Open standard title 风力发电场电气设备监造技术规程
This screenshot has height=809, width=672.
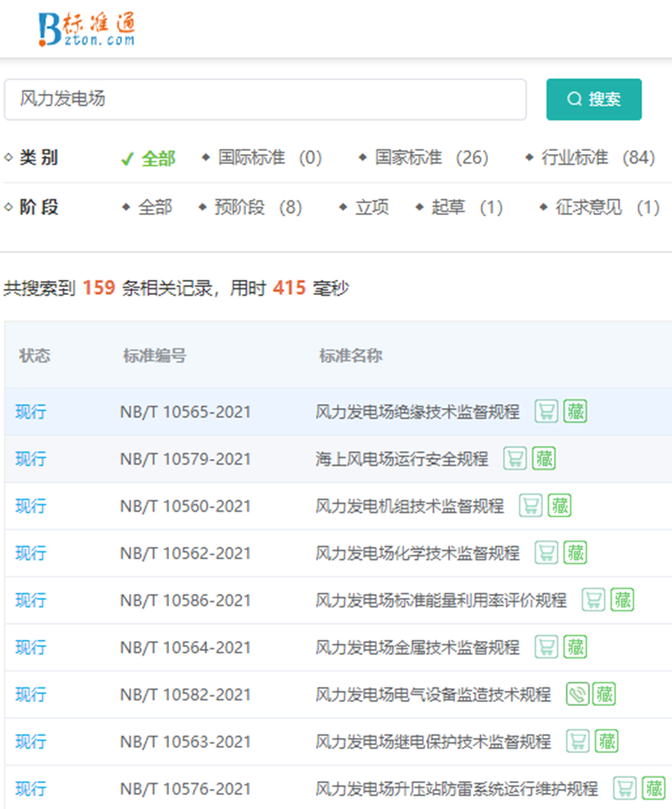pos(433,694)
